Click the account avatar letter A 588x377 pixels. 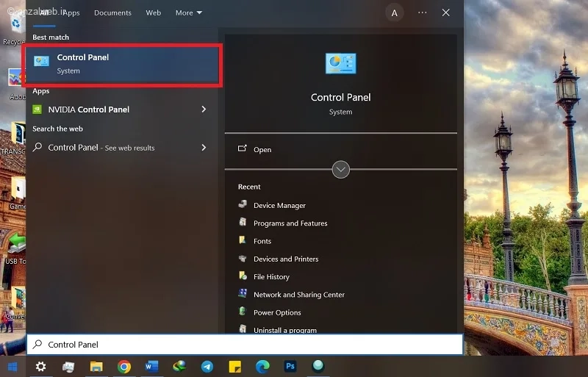pyautogui.click(x=394, y=13)
